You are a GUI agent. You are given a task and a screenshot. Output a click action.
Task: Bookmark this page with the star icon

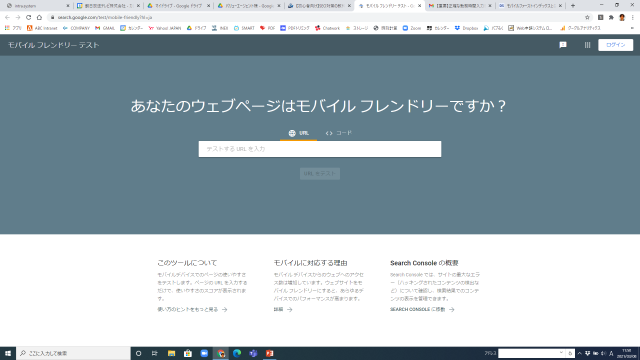click(587, 18)
